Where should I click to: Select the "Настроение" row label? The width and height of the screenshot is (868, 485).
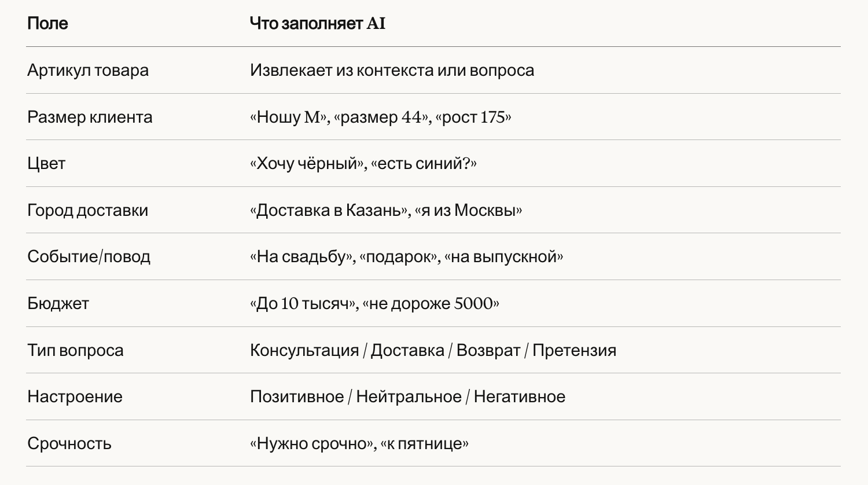(75, 397)
